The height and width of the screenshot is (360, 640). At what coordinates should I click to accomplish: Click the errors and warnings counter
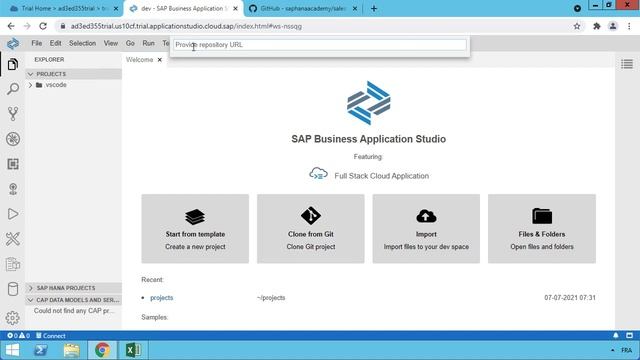point(18,336)
